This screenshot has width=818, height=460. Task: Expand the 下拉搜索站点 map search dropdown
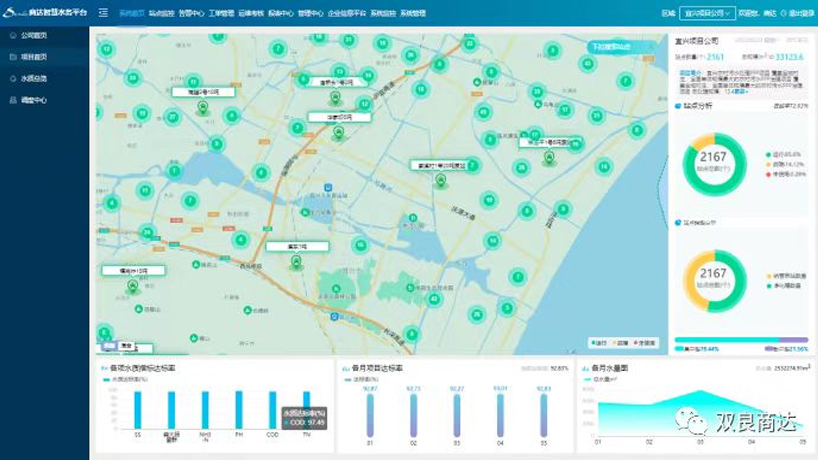610,46
